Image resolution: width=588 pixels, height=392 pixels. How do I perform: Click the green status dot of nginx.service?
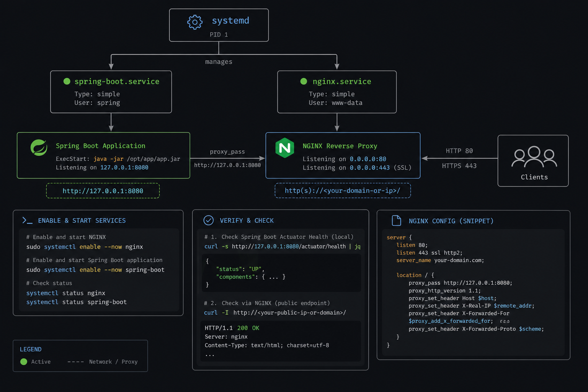click(304, 81)
